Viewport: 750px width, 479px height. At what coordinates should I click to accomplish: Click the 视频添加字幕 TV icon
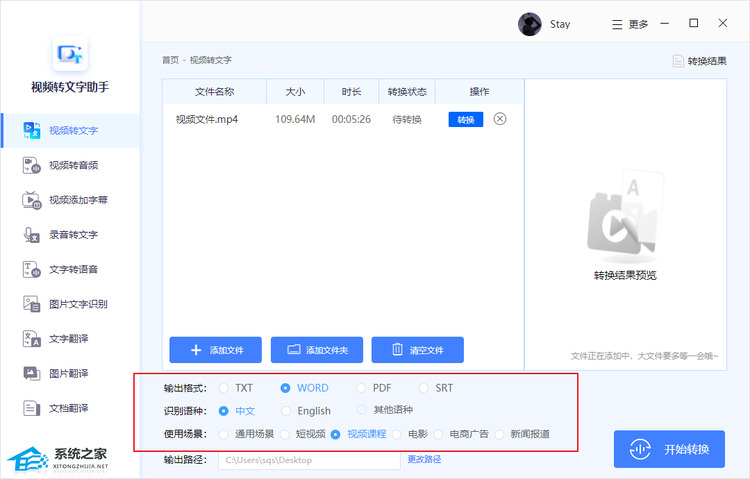pos(32,200)
